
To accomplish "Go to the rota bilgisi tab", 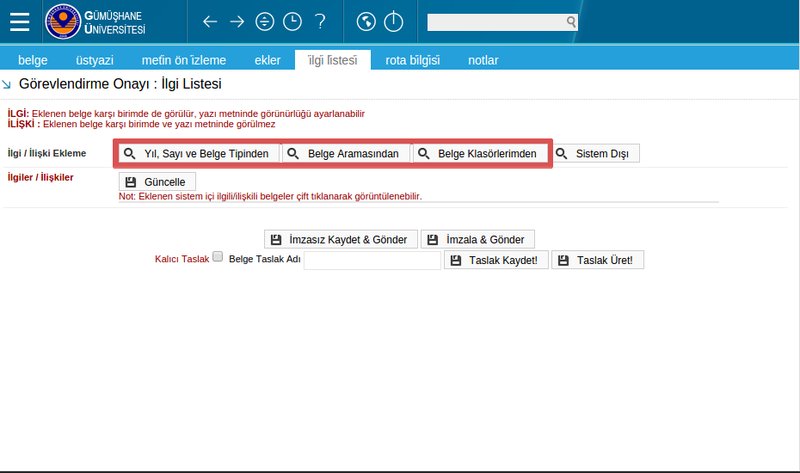I will tap(412, 60).
